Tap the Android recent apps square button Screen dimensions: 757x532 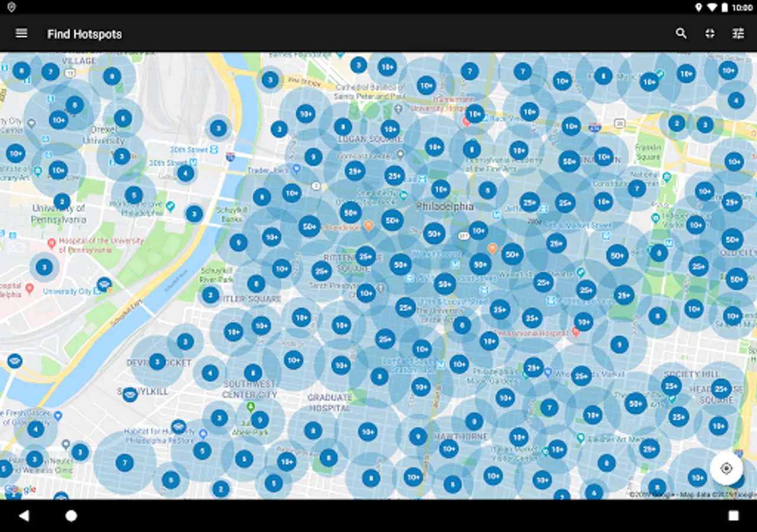[x=733, y=515]
